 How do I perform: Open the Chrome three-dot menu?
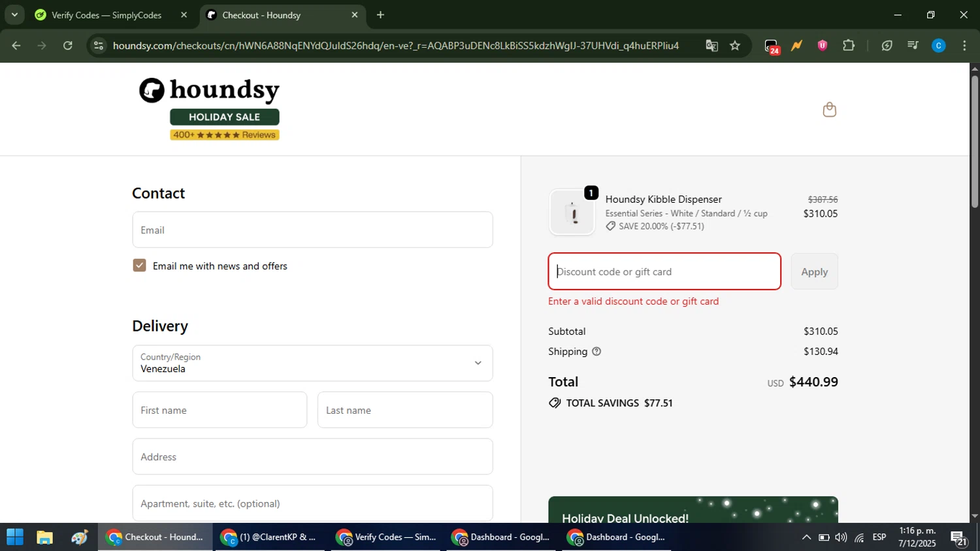(964, 46)
